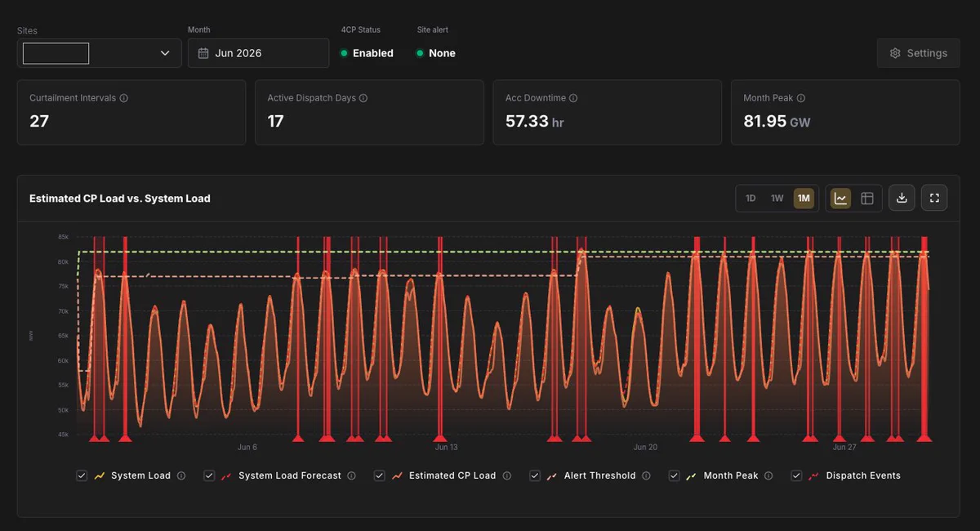The image size is (980, 531).
Task: Show info for Estimated CP Load legend
Action: (x=506, y=475)
